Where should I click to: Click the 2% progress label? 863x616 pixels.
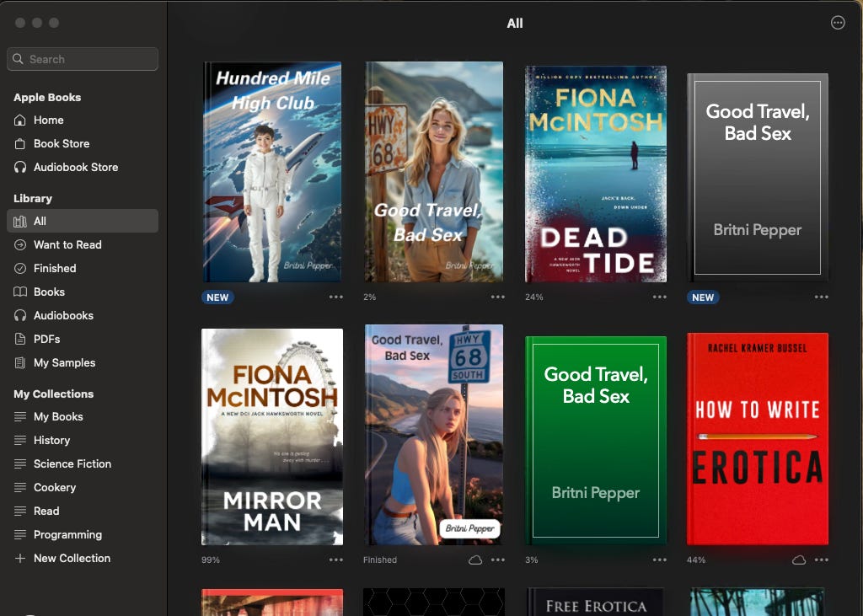[369, 297]
